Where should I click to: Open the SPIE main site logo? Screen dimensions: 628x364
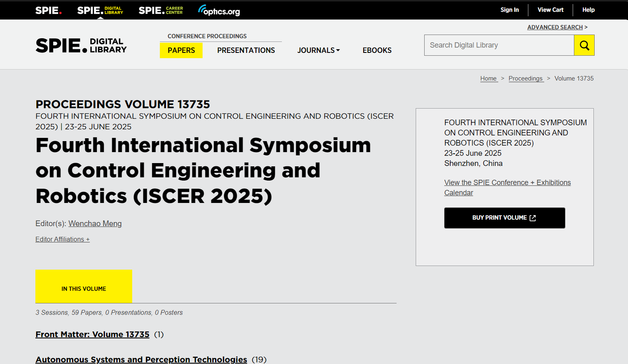point(48,10)
